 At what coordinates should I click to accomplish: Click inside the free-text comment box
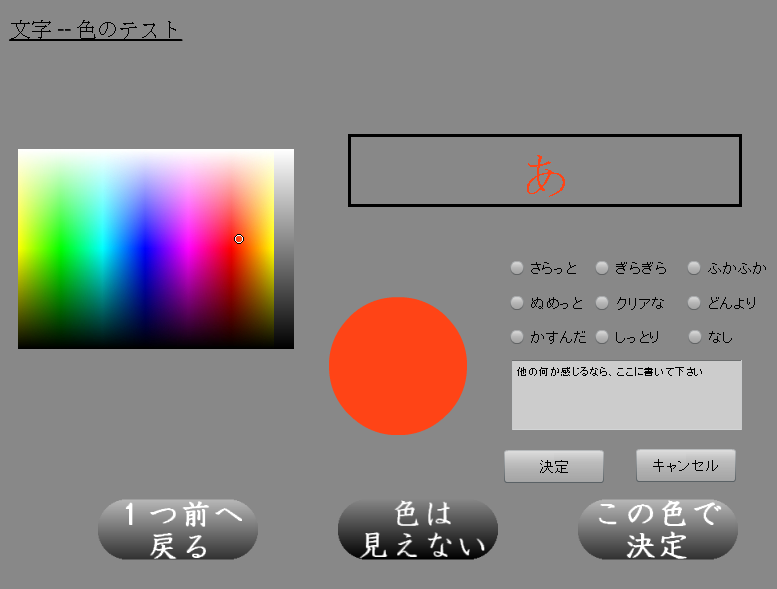[627, 395]
